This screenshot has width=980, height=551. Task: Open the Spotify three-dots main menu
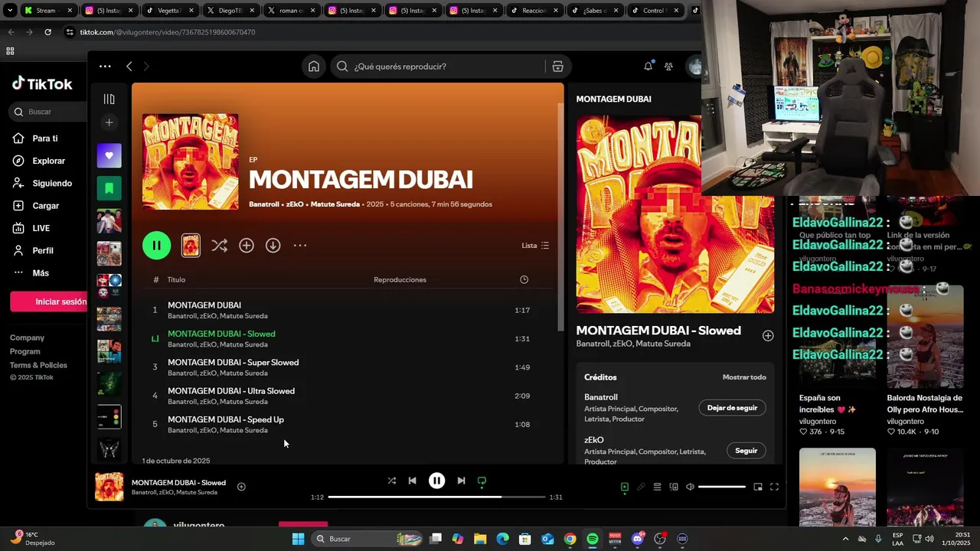point(105,67)
